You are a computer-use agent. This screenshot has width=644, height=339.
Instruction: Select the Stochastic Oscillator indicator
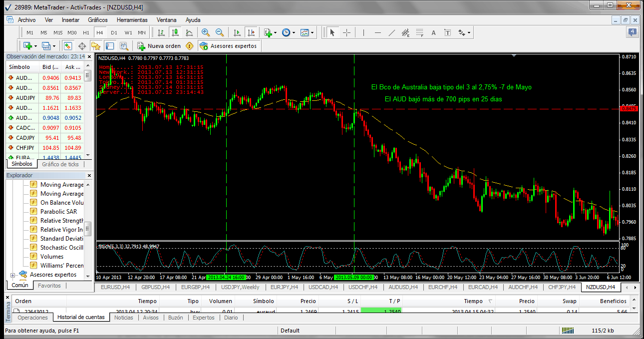coord(61,248)
